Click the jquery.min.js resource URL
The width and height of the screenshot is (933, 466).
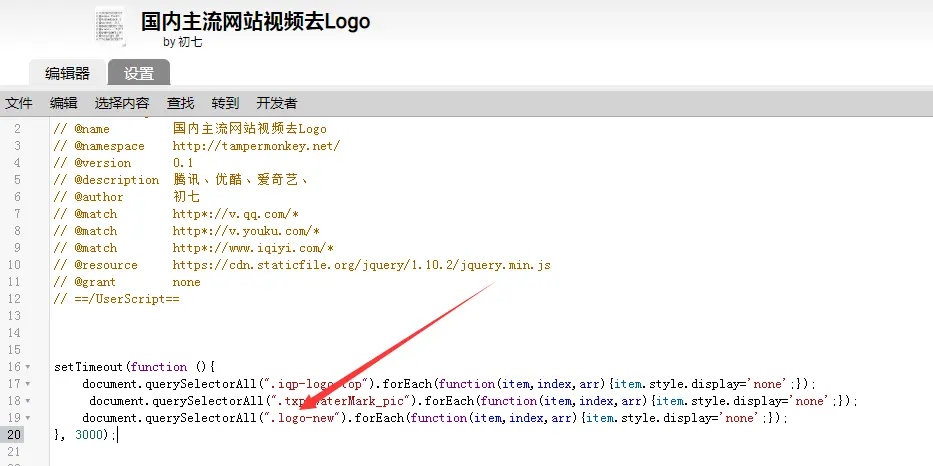(362, 265)
